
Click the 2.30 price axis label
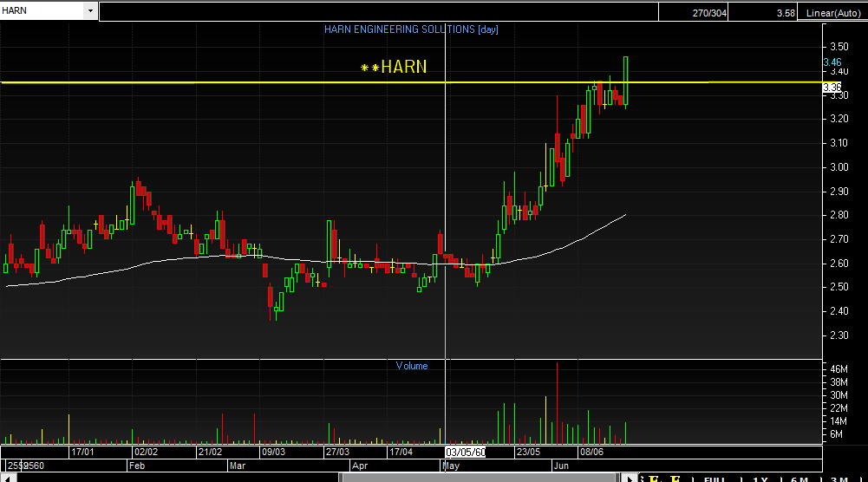839,335
